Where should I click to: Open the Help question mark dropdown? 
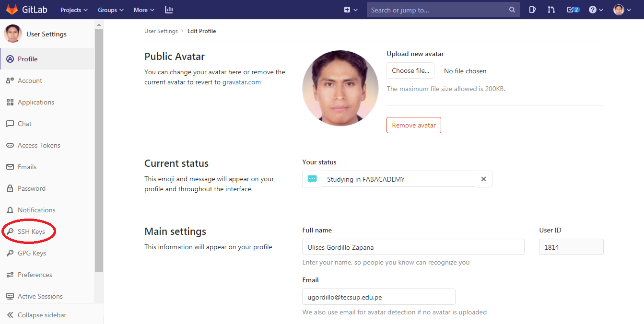596,10
